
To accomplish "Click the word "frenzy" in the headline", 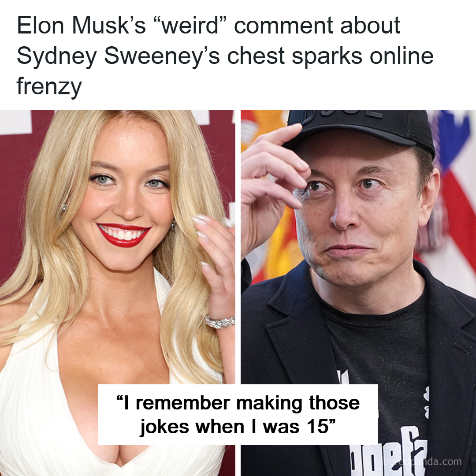I will [x=49, y=86].
